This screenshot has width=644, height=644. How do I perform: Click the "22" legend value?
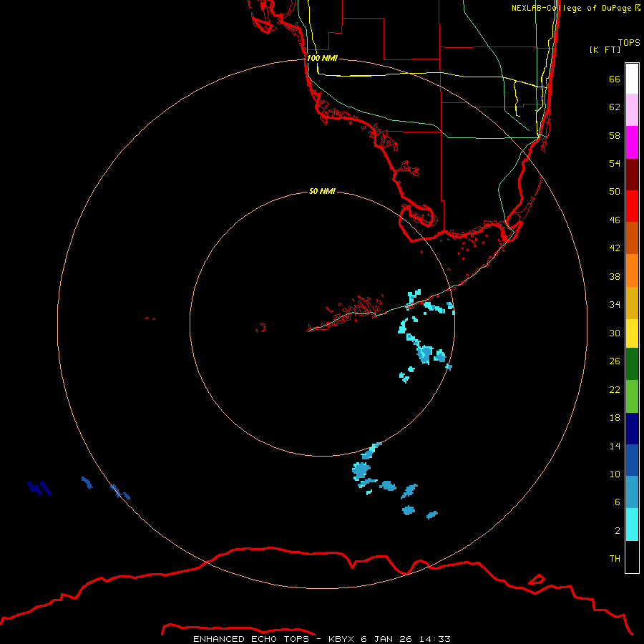pyautogui.click(x=615, y=390)
